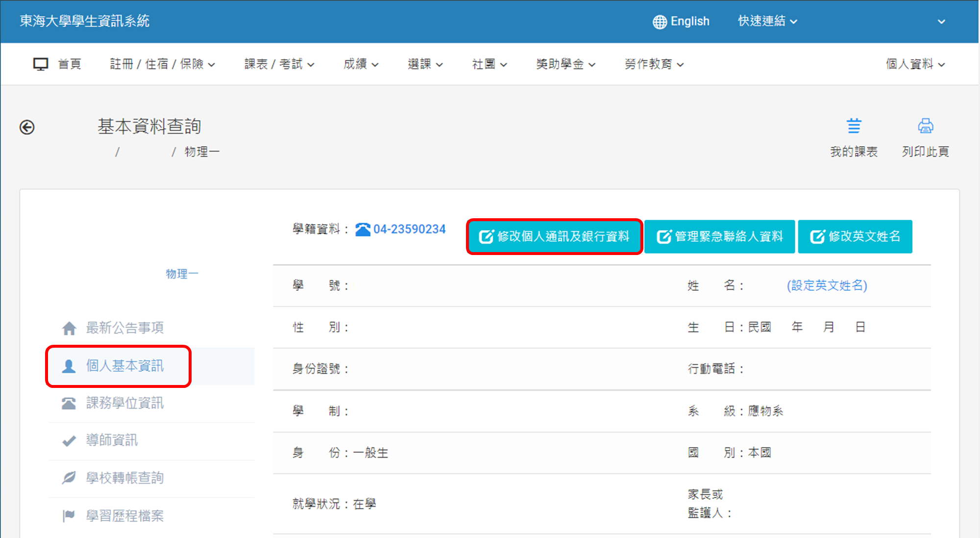Click 修改個人通訊及銀行資料 button

click(x=554, y=237)
